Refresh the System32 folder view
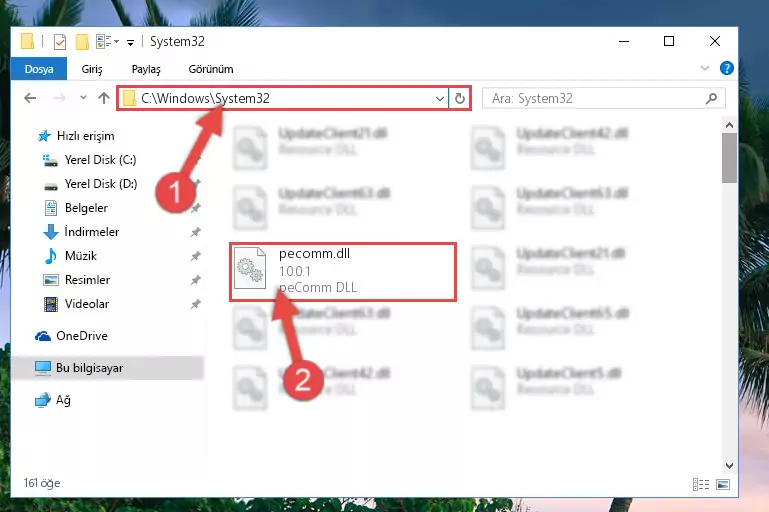 click(x=460, y=99)
